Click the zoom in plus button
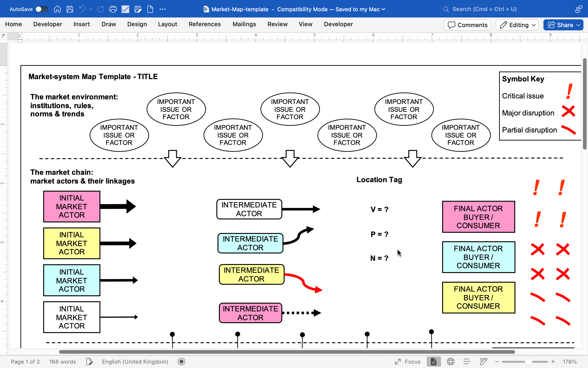588x368 pixels. 553,362
